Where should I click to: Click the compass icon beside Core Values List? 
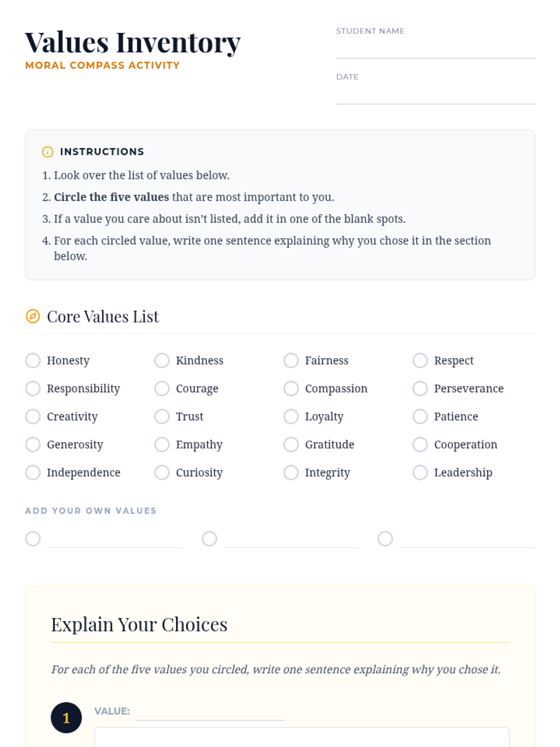coord(33,317)
